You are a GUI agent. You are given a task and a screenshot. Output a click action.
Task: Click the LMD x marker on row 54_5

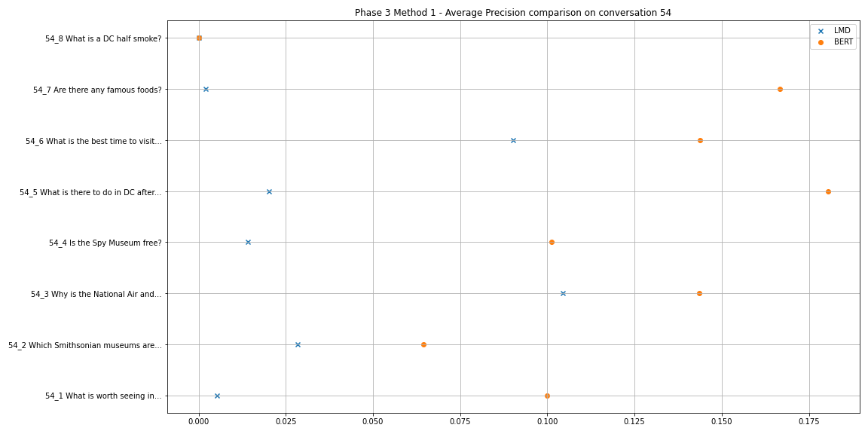[269, 191]
